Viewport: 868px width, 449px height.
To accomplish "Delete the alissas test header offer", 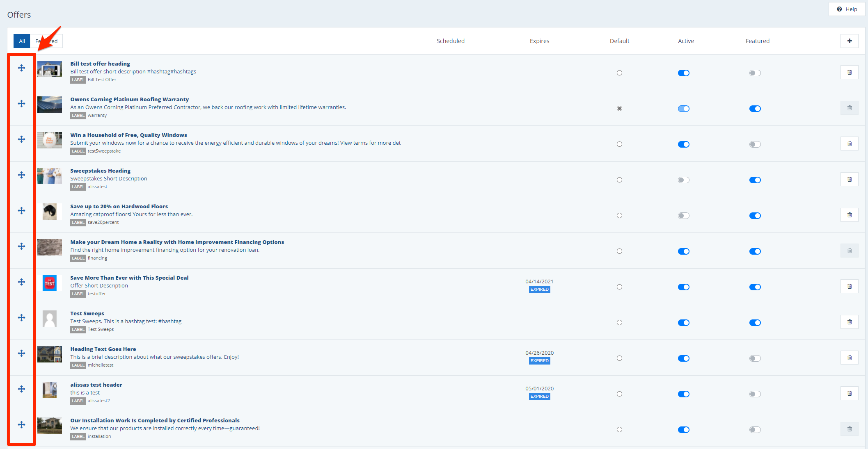I will click(849, 394).
